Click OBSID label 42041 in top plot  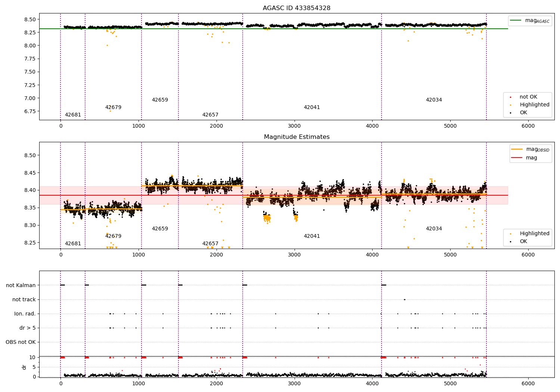[312, 108]
